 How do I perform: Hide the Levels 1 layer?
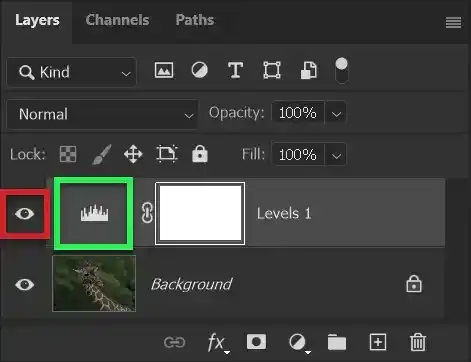(x=25, y=214)
